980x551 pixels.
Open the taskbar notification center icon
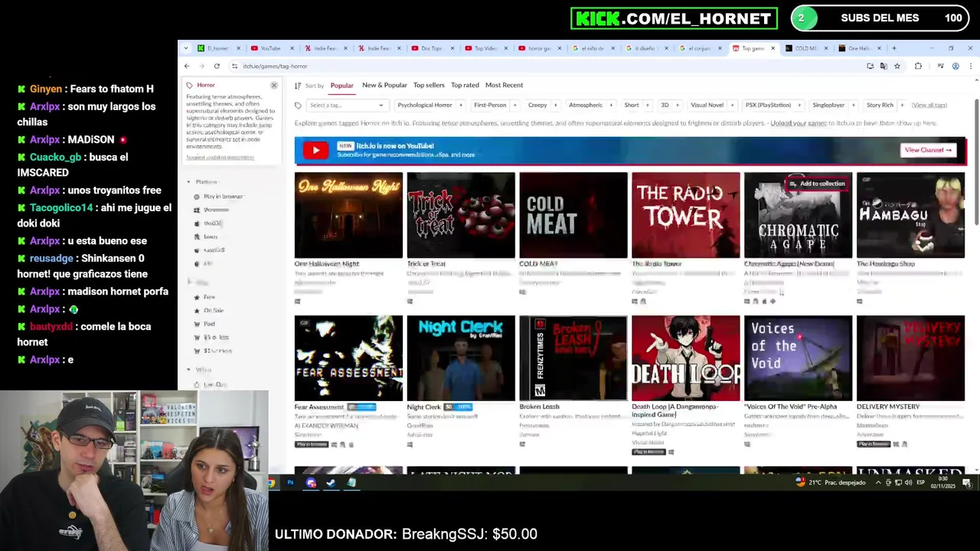pyautogui.click(x=967, y=483)
